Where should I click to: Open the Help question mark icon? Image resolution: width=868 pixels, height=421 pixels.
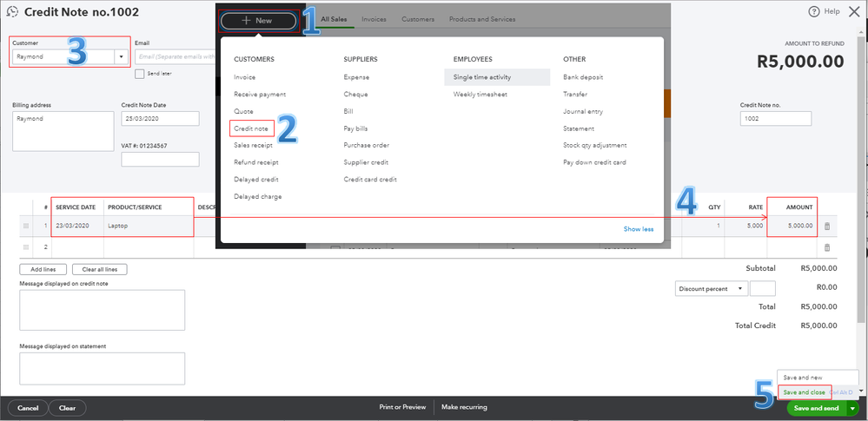tap(814, 11)
